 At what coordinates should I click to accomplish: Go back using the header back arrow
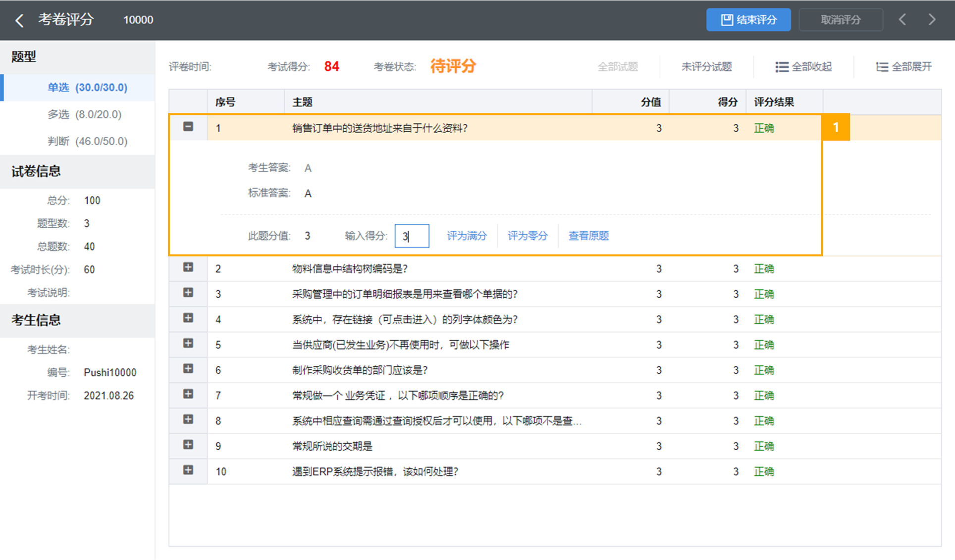coord(19,20)
